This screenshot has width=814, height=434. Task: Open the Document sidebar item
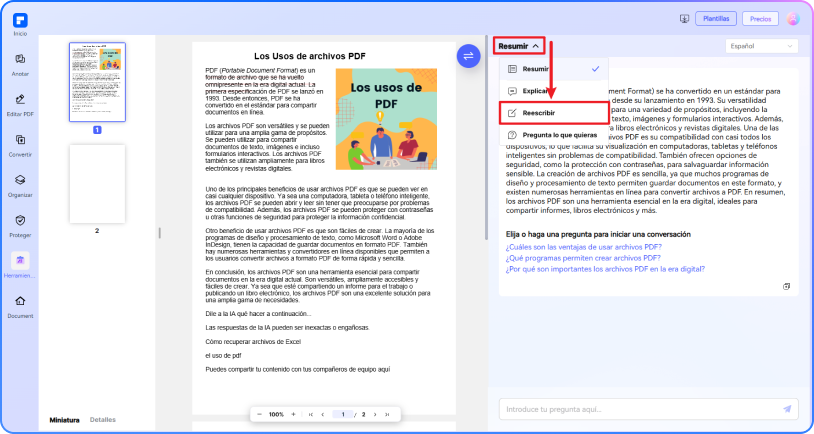pyautogui.click(x=20, y=306)
